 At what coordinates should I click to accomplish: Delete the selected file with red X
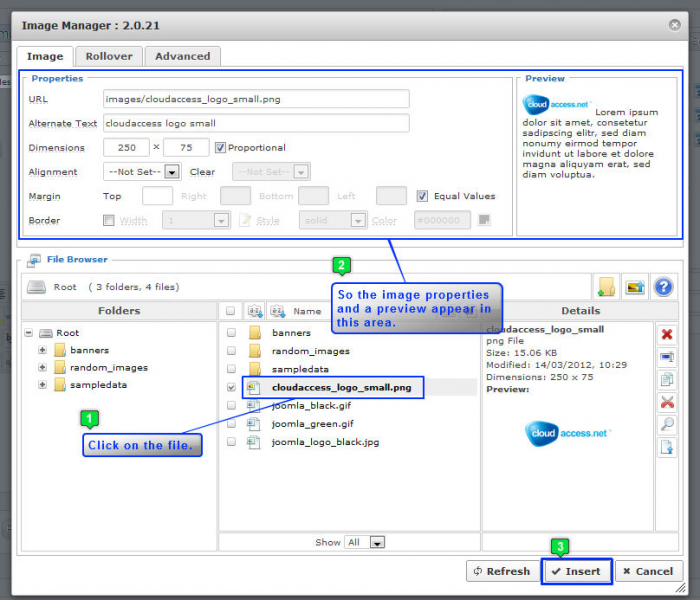667,334
